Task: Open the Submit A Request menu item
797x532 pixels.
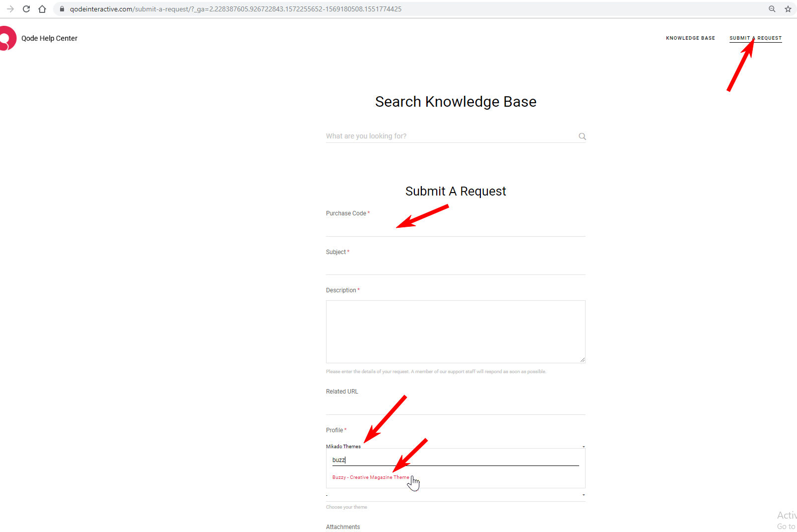Action: 755,38
